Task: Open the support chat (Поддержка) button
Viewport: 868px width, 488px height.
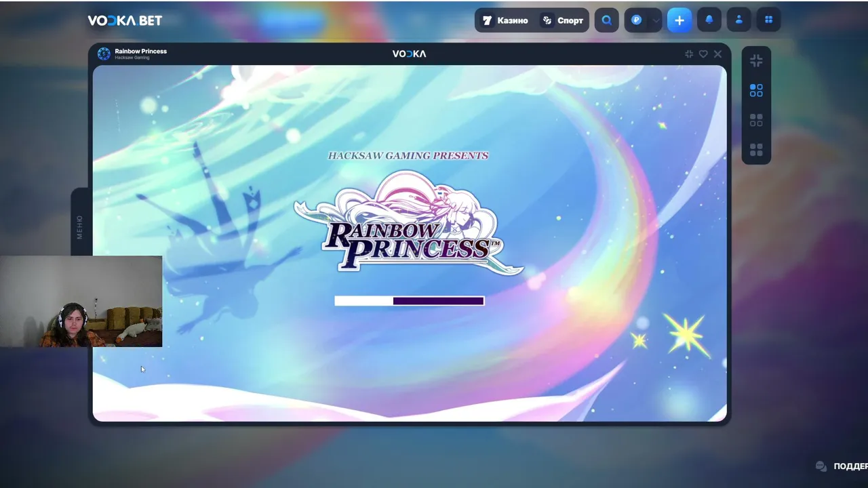Action: [x=842, y=466]
